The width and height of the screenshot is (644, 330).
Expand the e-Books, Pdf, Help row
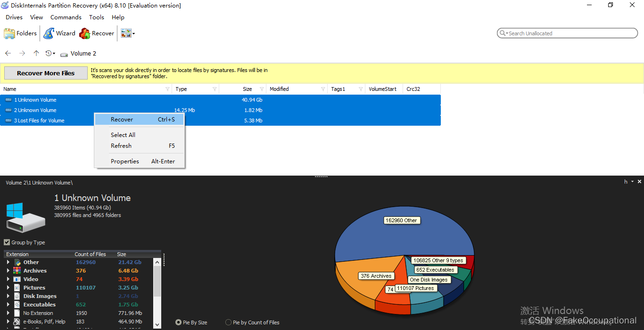(x=8, y=322)
